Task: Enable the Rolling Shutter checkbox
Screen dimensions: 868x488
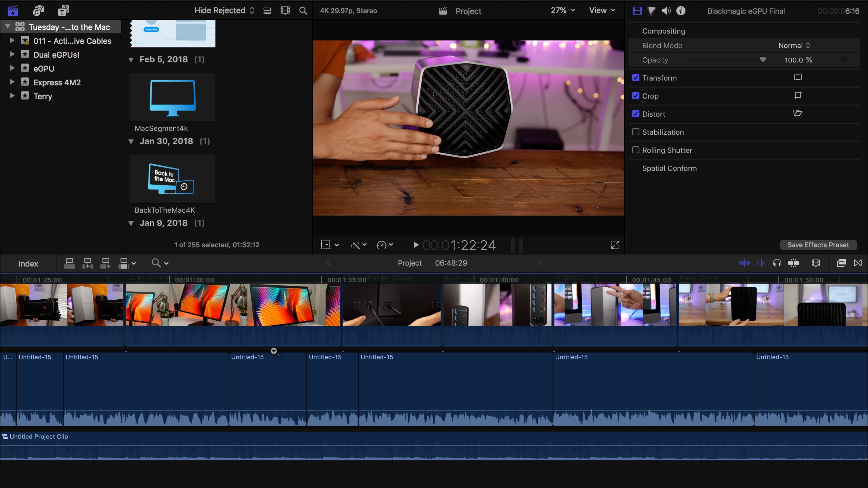Action: (635, 150)
